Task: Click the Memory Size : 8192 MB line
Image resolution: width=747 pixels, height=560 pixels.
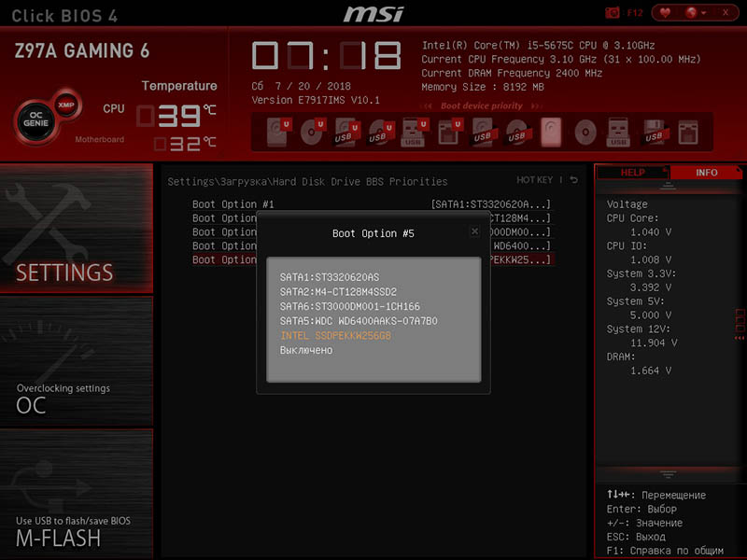Action: tap(483, 87)
